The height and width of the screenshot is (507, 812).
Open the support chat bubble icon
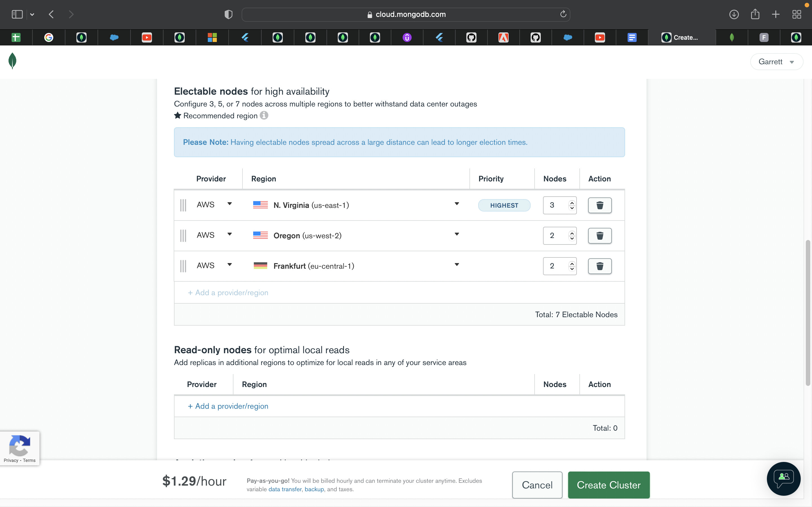784,479
